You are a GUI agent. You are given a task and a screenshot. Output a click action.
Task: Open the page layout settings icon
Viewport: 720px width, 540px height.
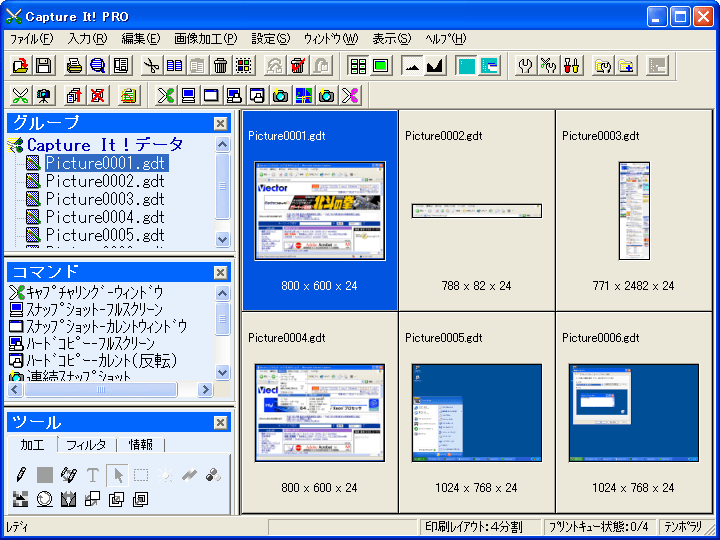(121, 66)
